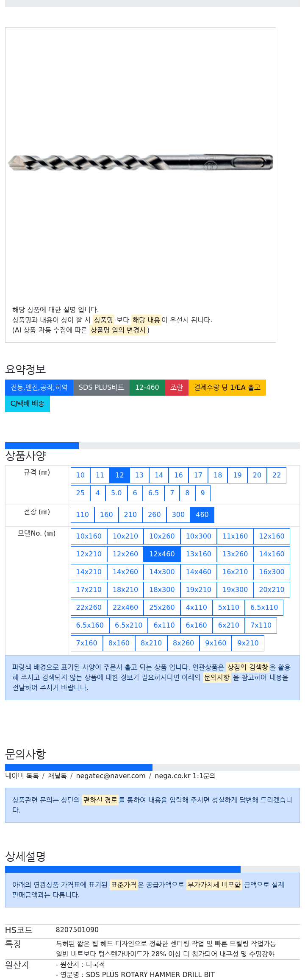The height and width of the screenshot is (980, 305).
Task: Open the drill bit product image
Action: pyautogui.click(x=141, y=162)
